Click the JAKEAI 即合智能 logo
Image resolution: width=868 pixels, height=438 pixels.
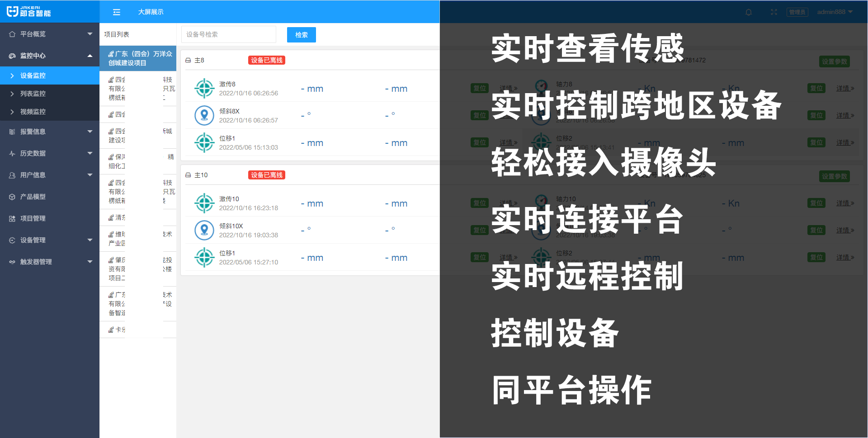[29, 11]
